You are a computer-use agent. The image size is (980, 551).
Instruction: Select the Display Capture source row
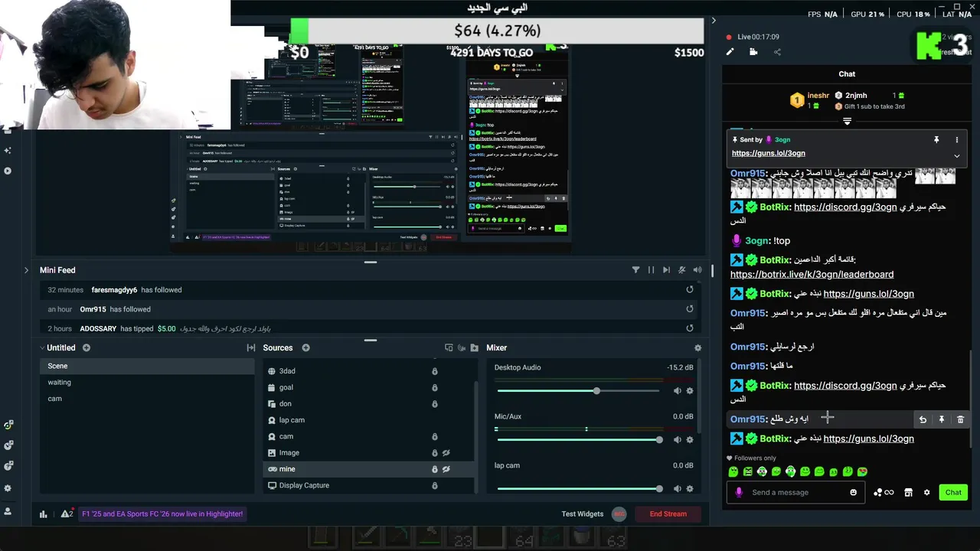coord(369,485)
